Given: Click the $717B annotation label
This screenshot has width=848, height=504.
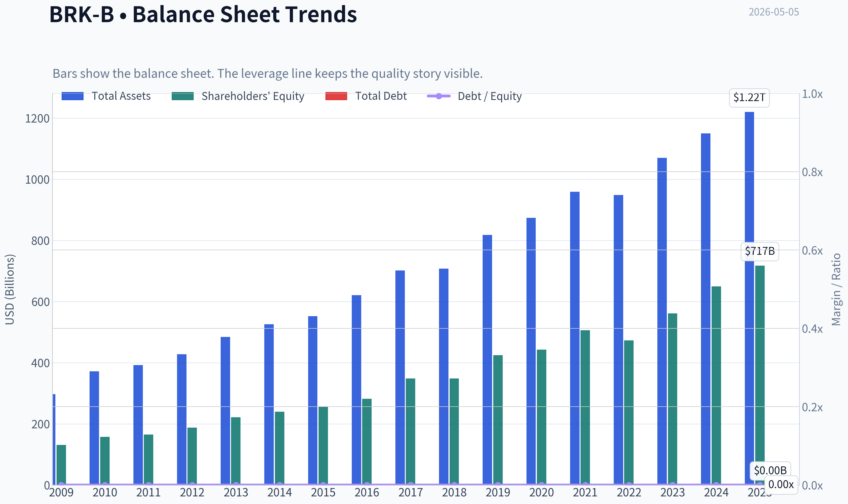Looking at the screenshot, I should 760,251.
